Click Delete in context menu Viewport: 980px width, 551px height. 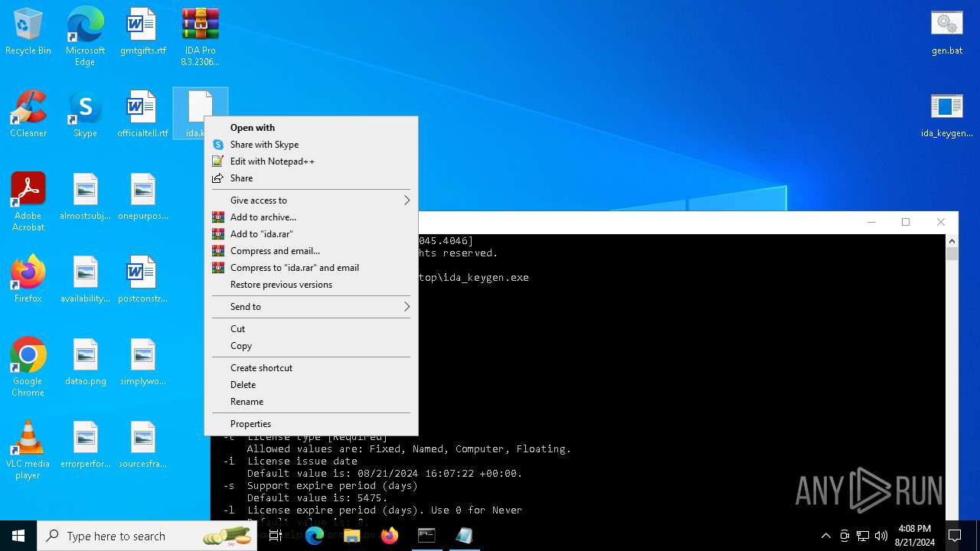pyautogui.click(x=311, y=385)
